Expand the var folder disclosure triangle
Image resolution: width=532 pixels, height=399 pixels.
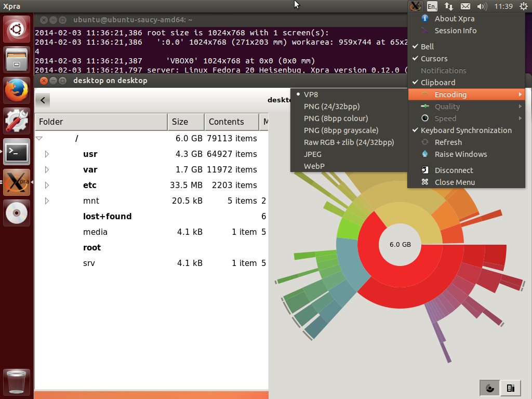47,170
